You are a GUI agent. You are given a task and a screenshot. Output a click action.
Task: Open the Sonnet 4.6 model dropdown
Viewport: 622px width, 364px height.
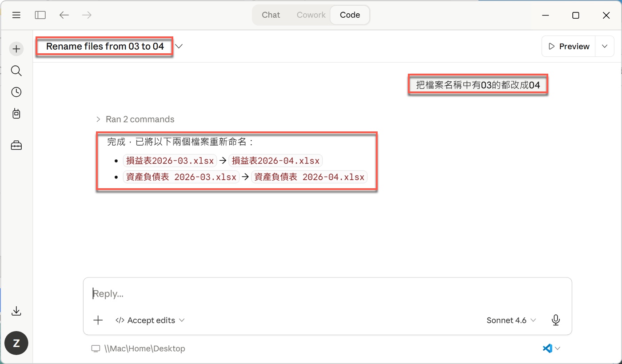pos(511,320)
